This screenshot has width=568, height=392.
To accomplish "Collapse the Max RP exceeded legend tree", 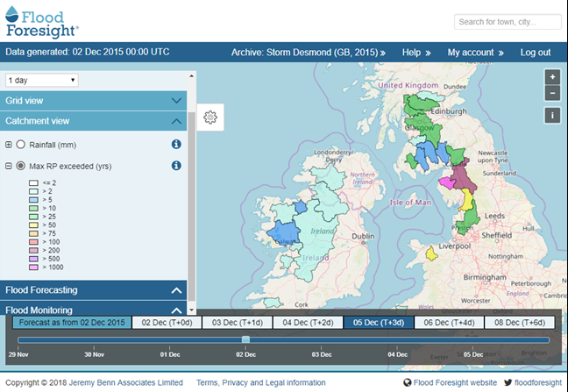I will (9, 166).
